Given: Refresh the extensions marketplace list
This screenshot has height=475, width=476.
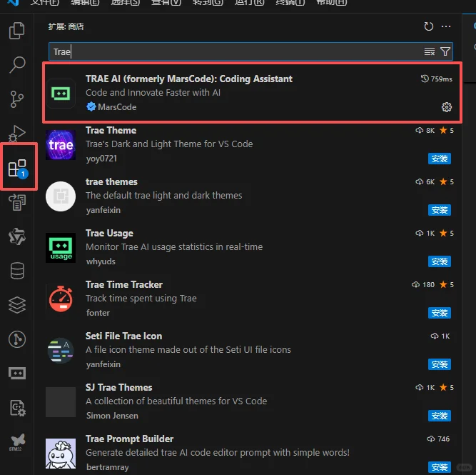Looking at the screenshot, I should click(428, 26).
